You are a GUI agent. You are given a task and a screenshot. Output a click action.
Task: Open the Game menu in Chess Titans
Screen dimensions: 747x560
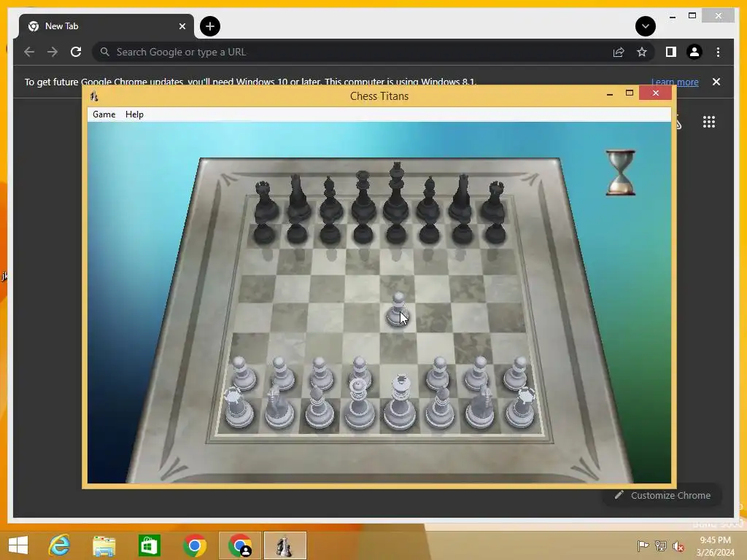104,114
